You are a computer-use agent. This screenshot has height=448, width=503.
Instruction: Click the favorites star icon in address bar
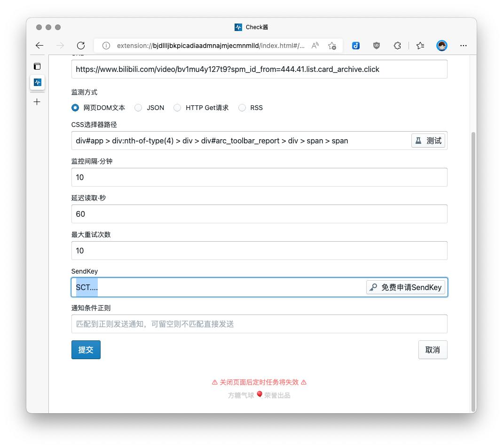[x=331, y=46]
